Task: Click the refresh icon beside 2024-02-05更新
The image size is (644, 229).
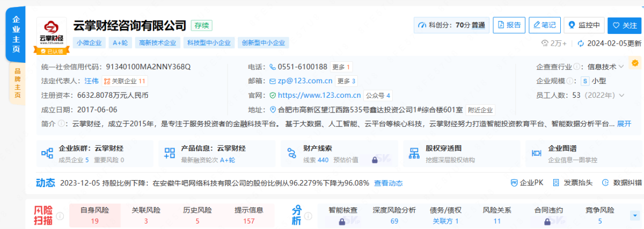Action: [x=580, y=44]
